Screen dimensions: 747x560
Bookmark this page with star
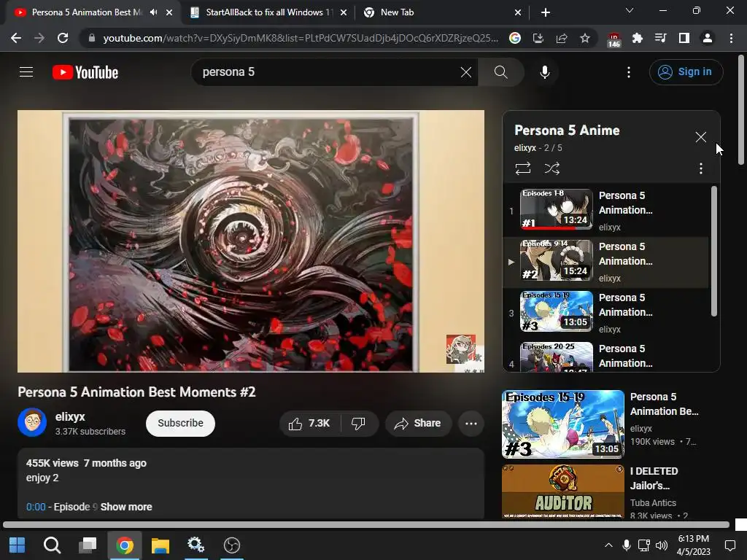[585, 38]
